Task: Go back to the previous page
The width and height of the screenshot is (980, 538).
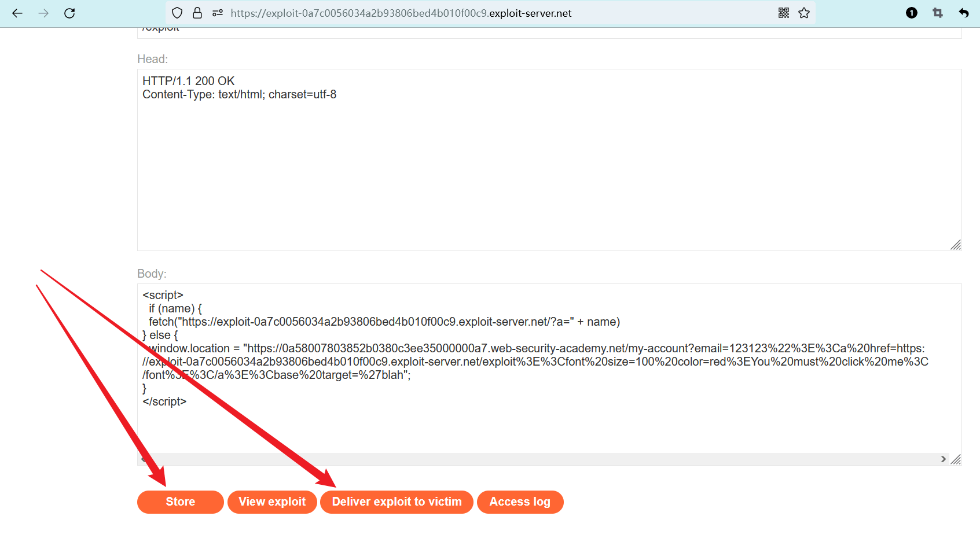Action: [x=17, y=13]
